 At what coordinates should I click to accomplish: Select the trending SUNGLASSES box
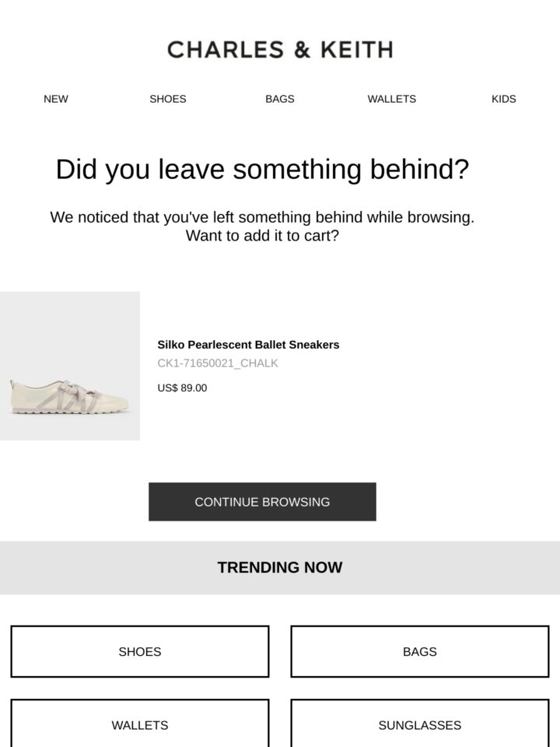420,724
